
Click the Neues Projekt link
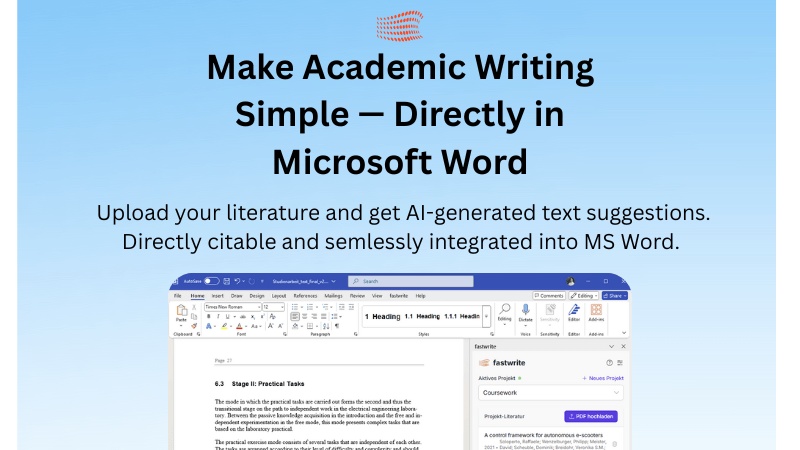pyautogui.click(x=603, y=378)
